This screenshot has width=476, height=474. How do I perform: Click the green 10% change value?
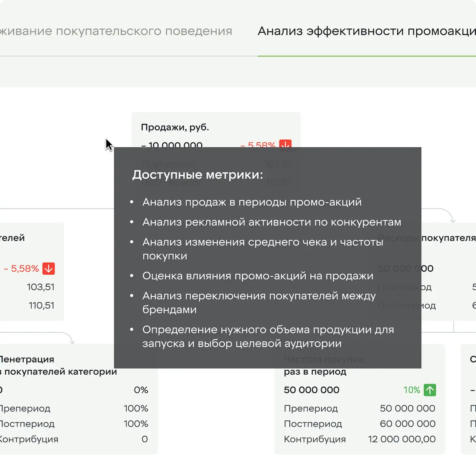[411, 390]
